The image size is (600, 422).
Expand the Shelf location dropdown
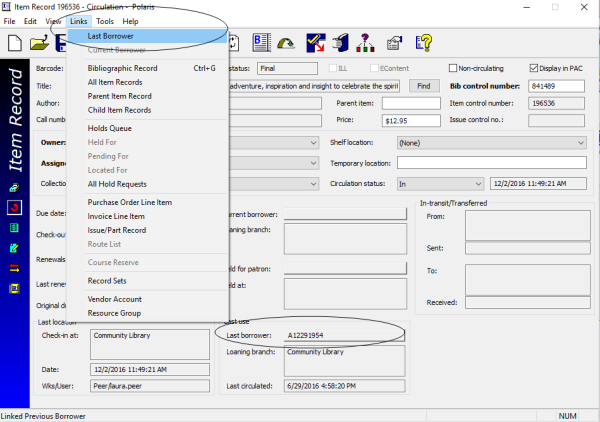point(580,143)
